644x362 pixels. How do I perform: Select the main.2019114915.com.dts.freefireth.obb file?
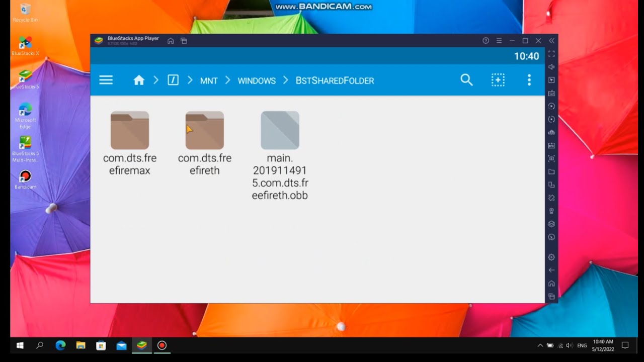(280, 156)
